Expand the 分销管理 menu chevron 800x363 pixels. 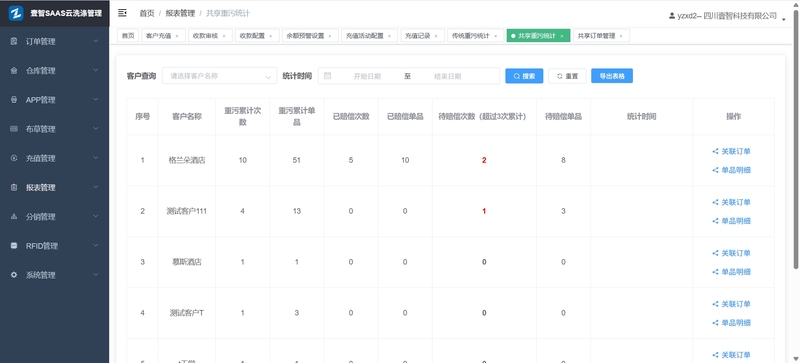pyautogui.click(x=96, y=216)
